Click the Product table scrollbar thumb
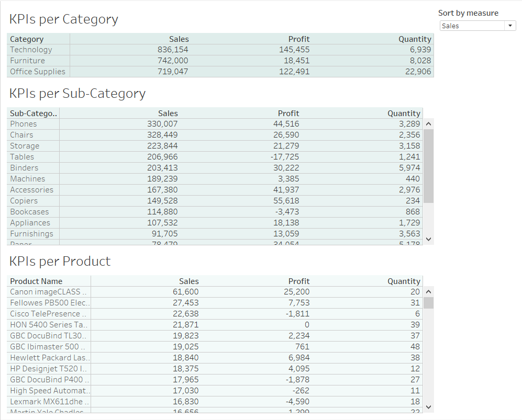This screenshot has height=420, width=522. tap(428, 303)
